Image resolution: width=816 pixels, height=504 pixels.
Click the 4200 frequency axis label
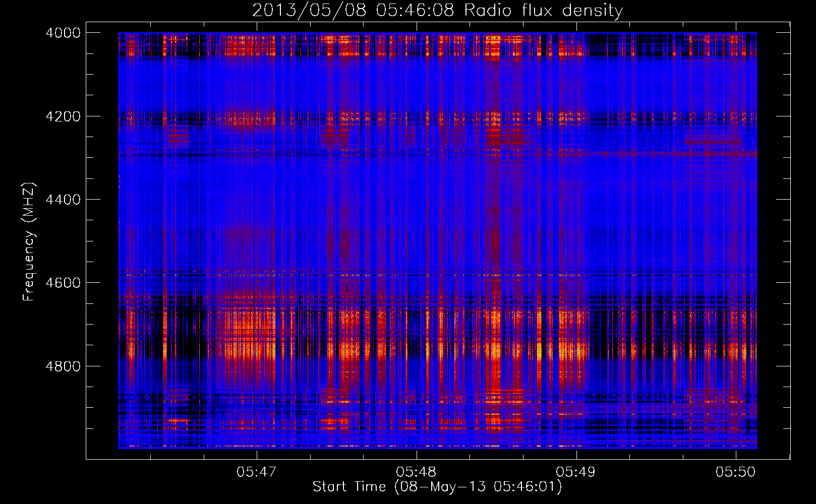[63, 116]
